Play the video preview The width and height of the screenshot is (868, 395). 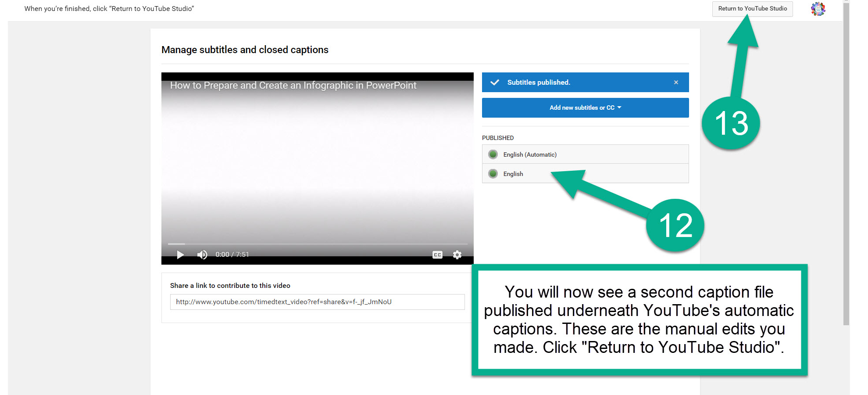pos(180,255)
